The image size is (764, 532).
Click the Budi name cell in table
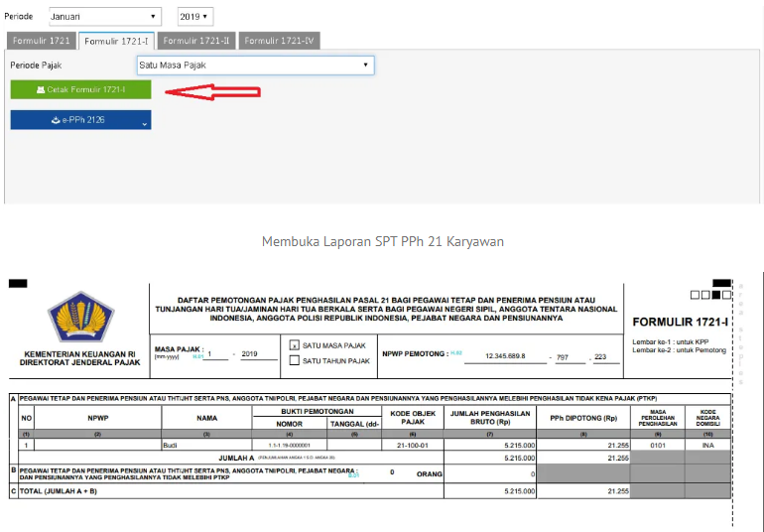[x=206, y=446]
